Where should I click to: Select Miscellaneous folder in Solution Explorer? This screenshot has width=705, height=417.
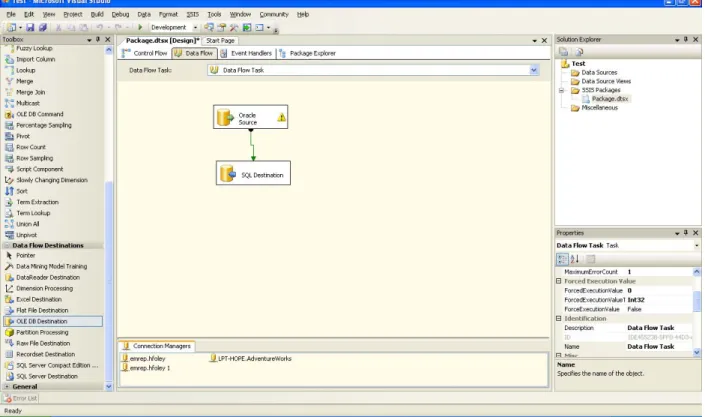click(599, 108)
